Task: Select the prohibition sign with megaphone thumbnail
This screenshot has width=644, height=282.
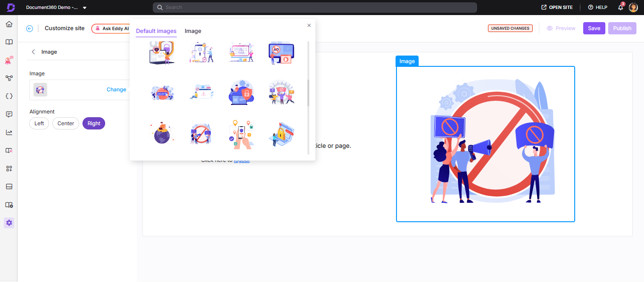Action: 202,133
